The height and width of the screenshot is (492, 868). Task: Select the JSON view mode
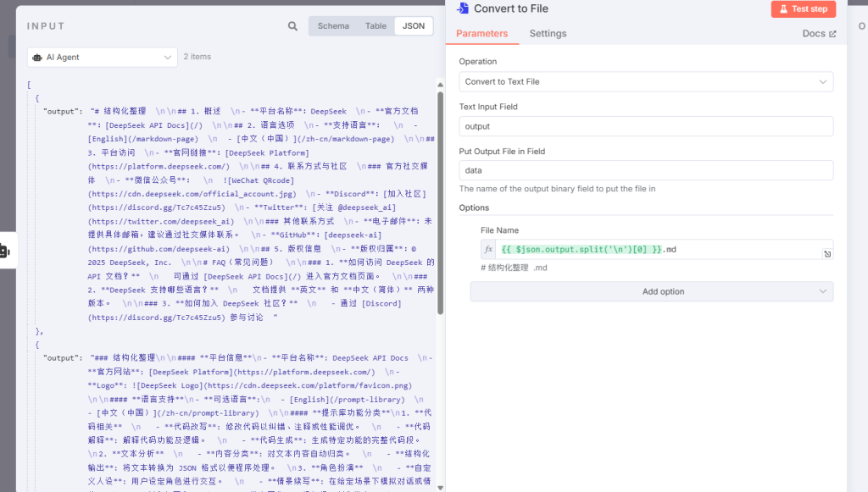[414, 26]
